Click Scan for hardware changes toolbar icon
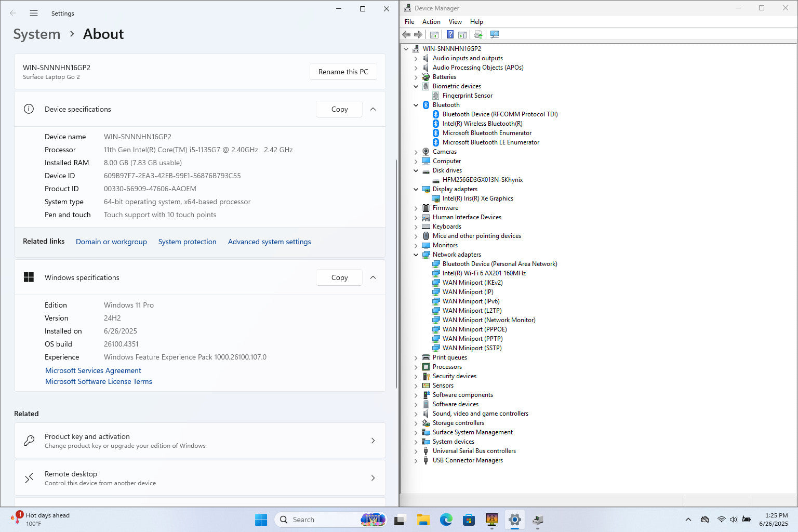Screen dimensions: 798x532 495,34
